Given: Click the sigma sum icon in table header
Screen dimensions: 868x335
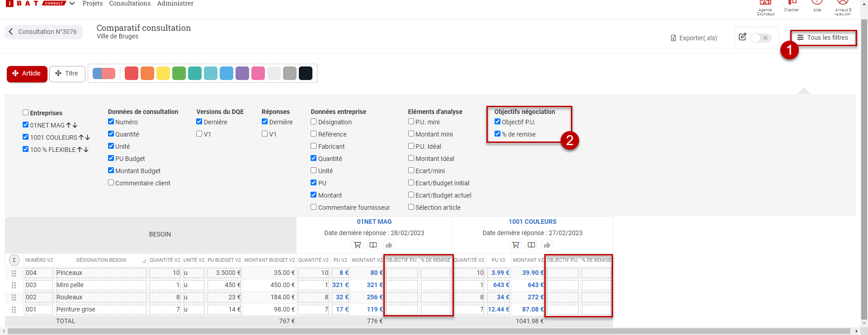Looking at the screenshot, I should click(14, 260).
